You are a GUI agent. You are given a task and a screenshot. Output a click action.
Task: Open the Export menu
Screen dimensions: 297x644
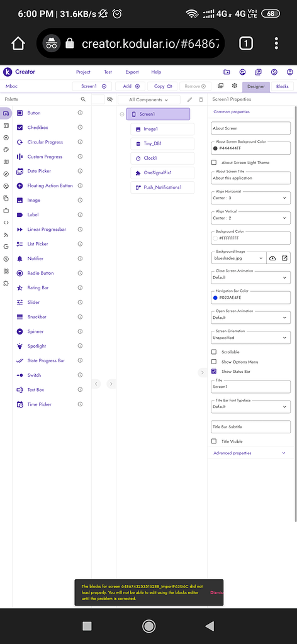coord(132,72)
